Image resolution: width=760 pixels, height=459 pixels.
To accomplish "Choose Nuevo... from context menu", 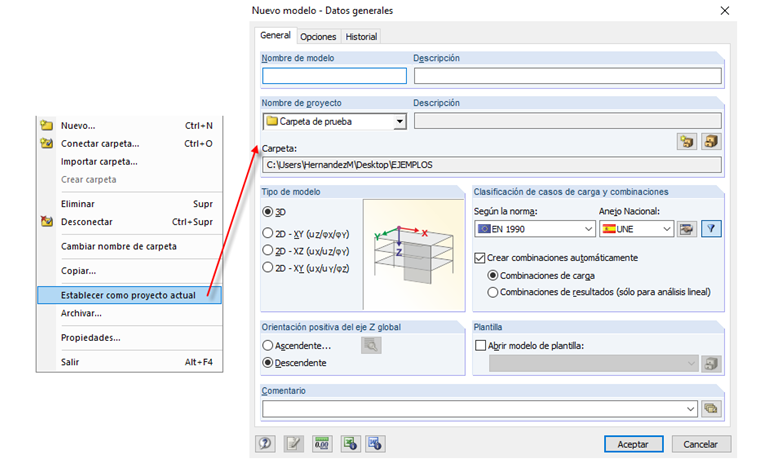I will [x=129, y=126].
